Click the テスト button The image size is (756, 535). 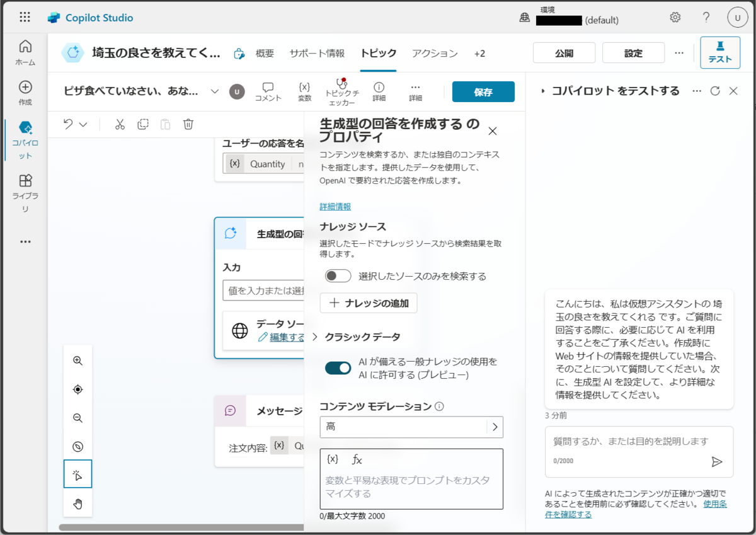pos(720,53)
